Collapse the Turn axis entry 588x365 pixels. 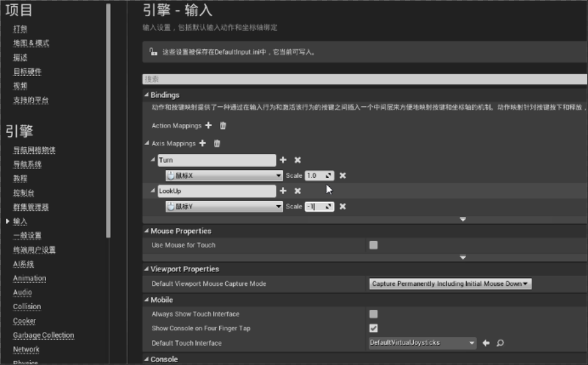(153, 159)
